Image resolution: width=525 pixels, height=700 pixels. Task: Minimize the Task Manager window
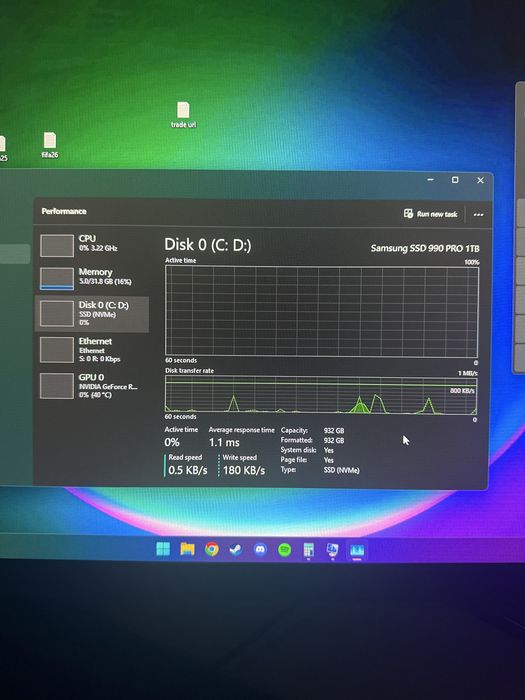pos(430,179)
